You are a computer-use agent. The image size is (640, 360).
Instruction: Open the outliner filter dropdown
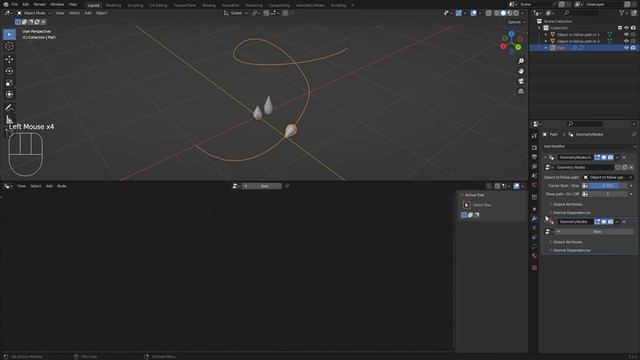[x=623, y=13]
